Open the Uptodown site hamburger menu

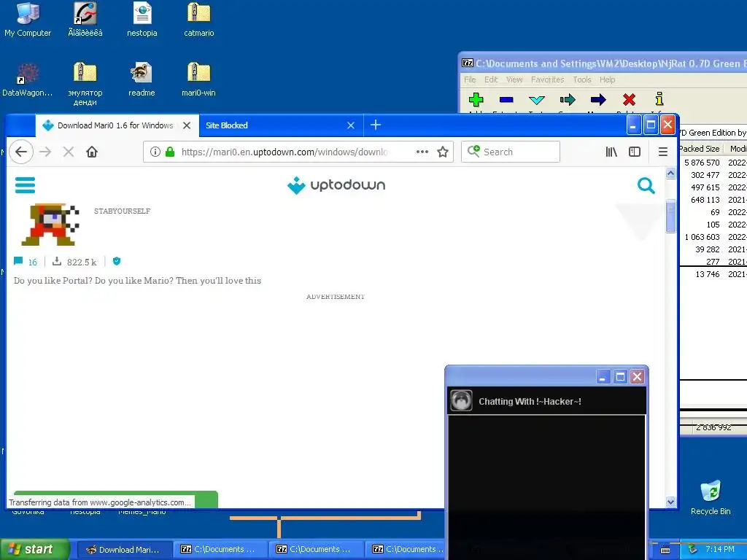(26, 185)
